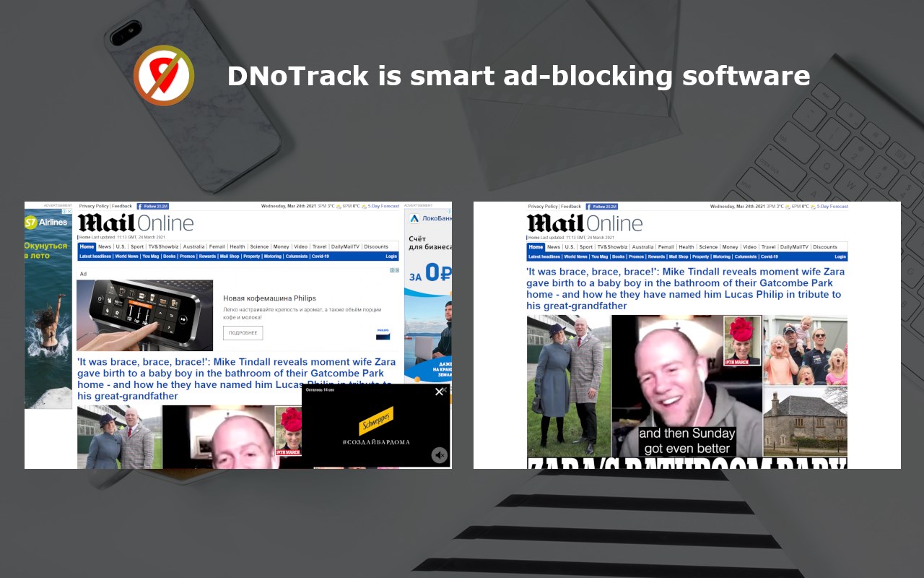Viewport: 924px width, 578px height.
Task: Open Covid-19 link in the left screenshot
Action: pos(321,256)
